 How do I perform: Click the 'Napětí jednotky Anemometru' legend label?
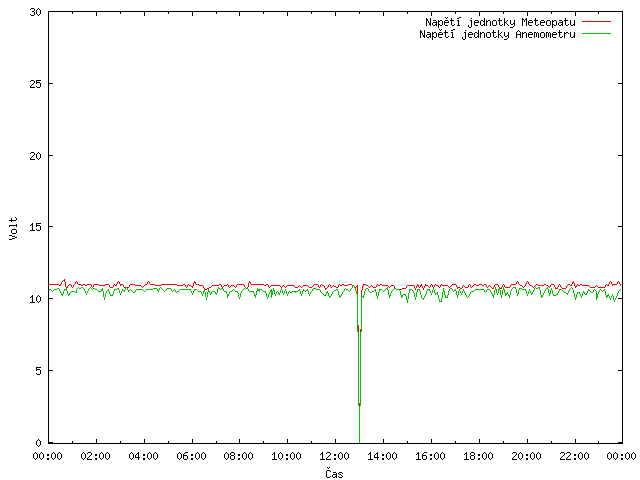pos(497,34)
